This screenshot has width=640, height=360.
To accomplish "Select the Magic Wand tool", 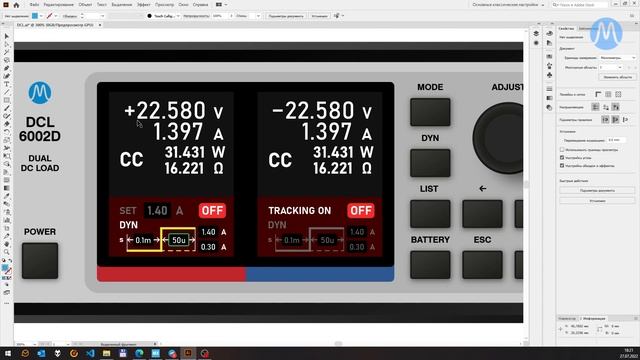I will coord(7,52).
